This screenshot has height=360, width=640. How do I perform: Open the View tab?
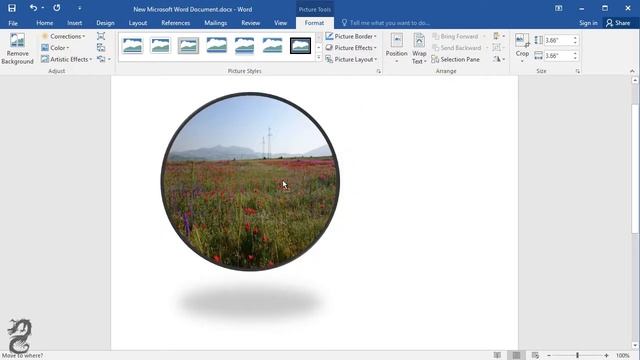pyautogui.click(x=280, y=23)
